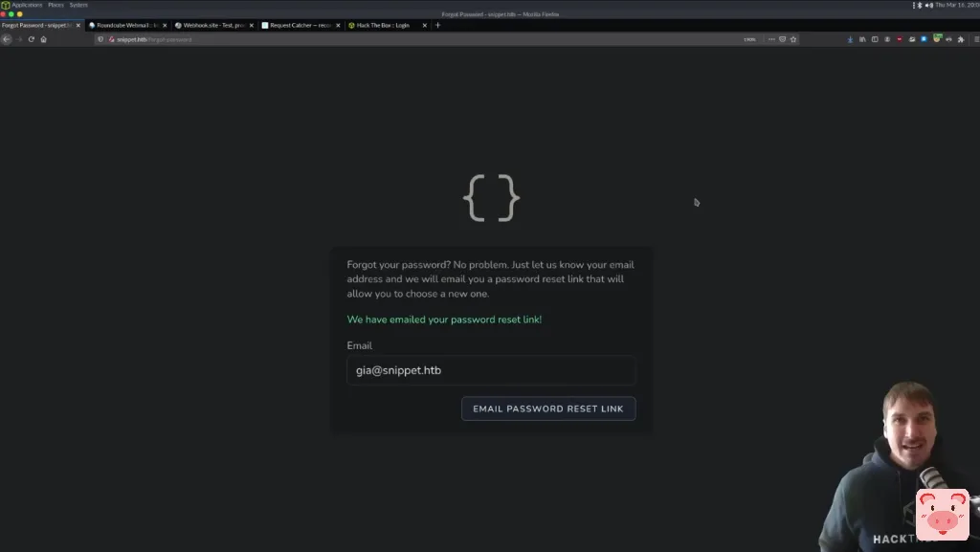
Task: Click the date and time clock
Action: coord(957,5)
